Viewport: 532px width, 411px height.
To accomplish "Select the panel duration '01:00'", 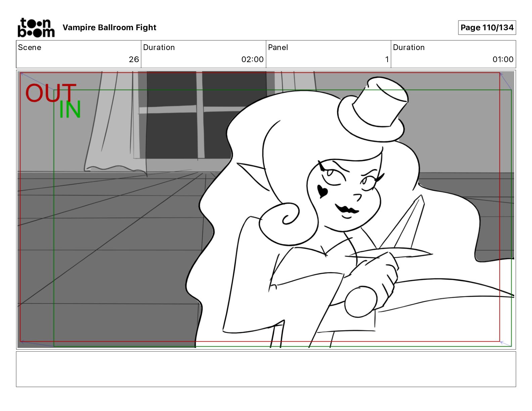I will [x=503, y=59].
